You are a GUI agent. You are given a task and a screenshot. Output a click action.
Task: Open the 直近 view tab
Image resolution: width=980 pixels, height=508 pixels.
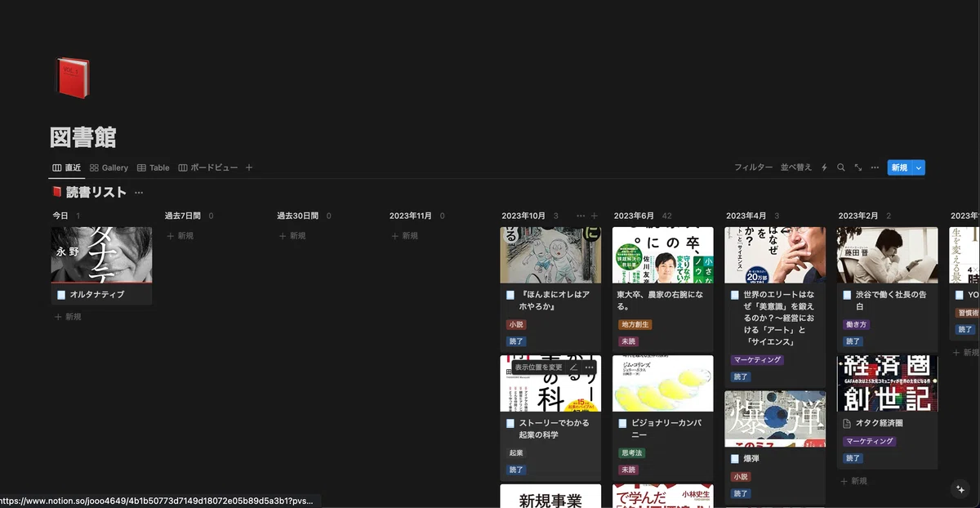point(67,167)
